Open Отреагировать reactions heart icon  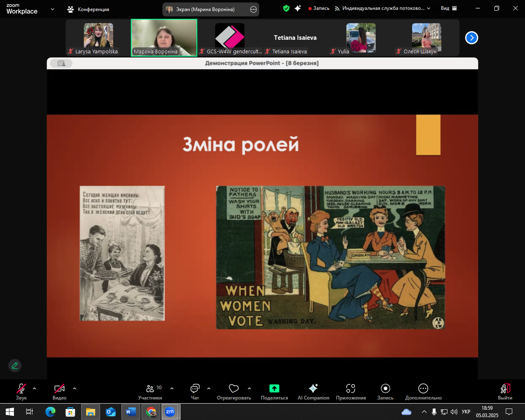point(234,388)
